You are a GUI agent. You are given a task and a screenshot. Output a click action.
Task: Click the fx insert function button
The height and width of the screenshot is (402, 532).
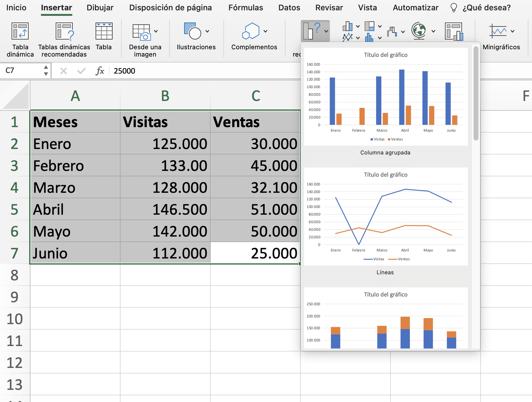tap(100, 71)
